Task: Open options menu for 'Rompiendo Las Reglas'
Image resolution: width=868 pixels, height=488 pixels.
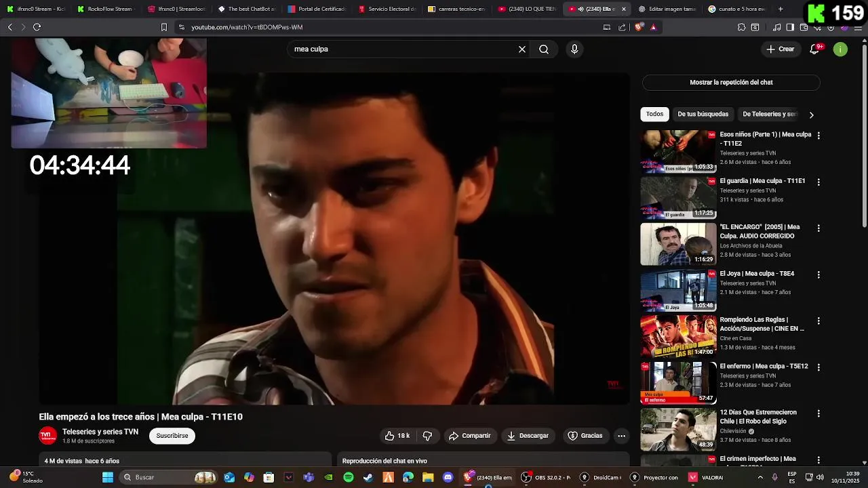Action: tap(818, 321)
